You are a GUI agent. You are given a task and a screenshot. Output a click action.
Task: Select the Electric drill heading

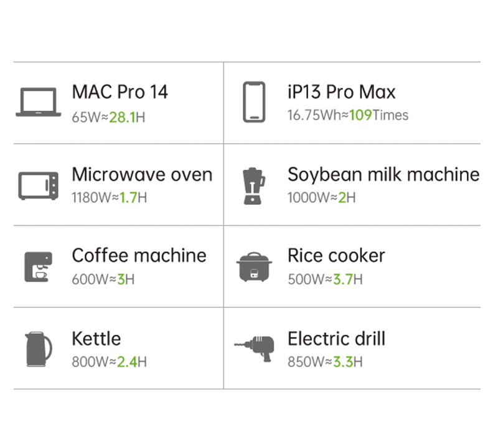click(336, 338)
